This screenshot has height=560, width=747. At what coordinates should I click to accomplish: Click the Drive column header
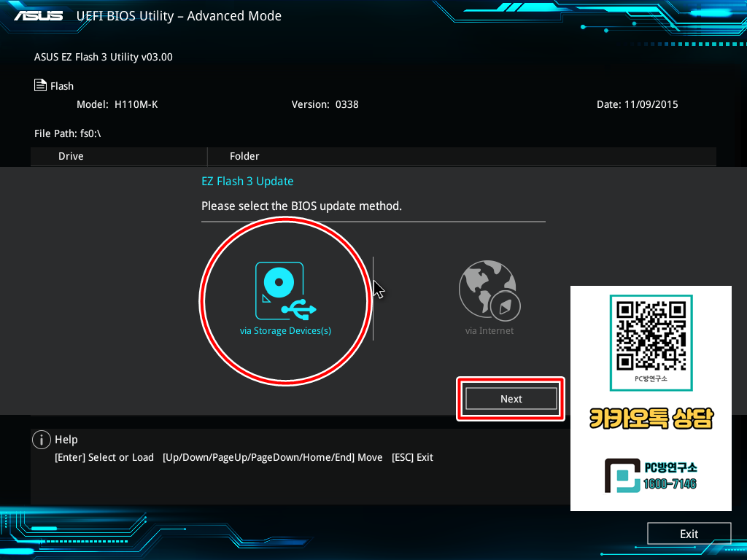click(x=71, y=156)
